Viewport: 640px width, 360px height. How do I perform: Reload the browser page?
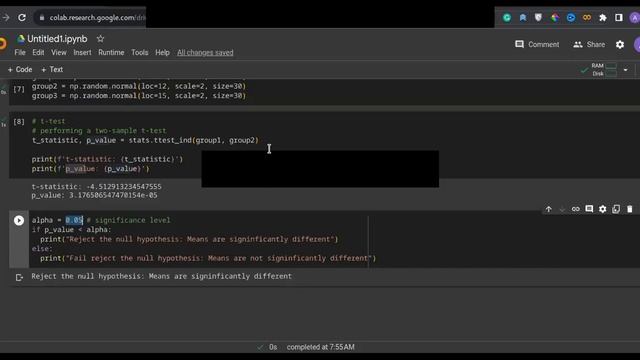coord(22,18)
